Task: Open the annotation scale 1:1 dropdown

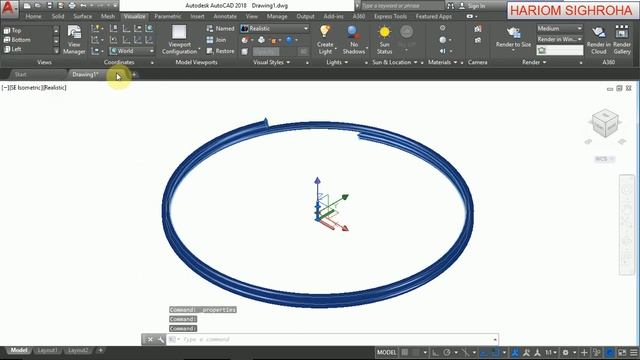Action: 551,352
